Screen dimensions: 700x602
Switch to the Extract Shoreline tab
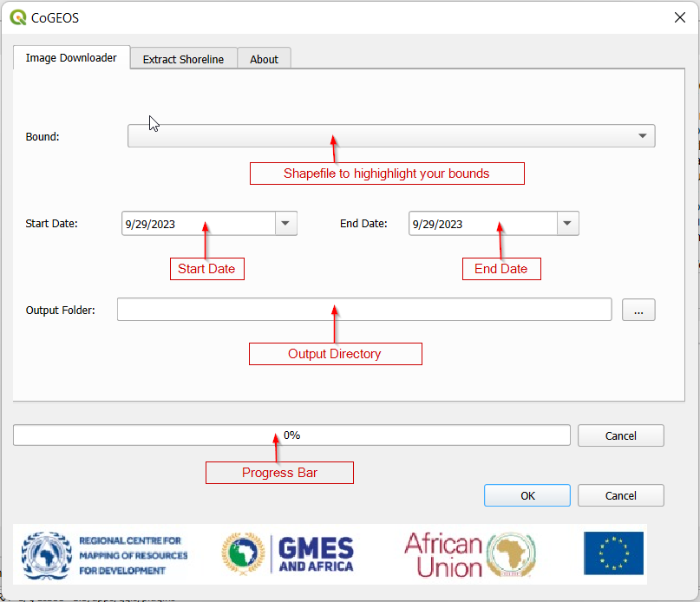[184, 59]
